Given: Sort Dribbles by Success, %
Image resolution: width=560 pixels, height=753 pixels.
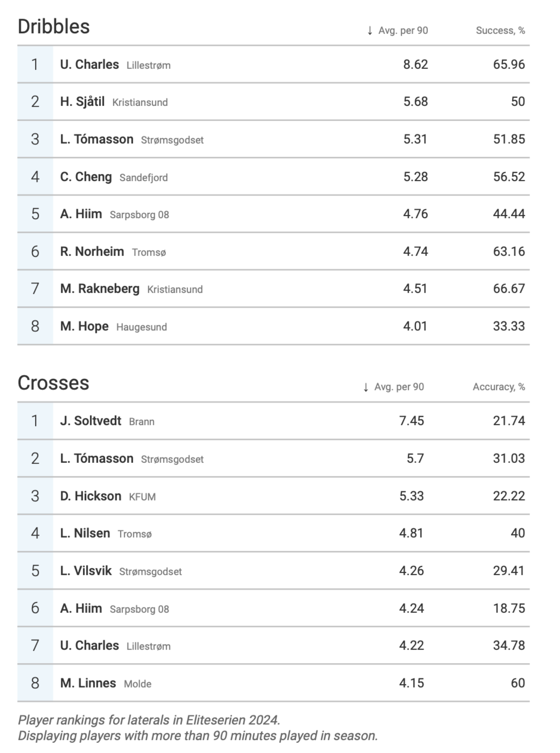Looking at the screenshot, I should pos(500,31).
